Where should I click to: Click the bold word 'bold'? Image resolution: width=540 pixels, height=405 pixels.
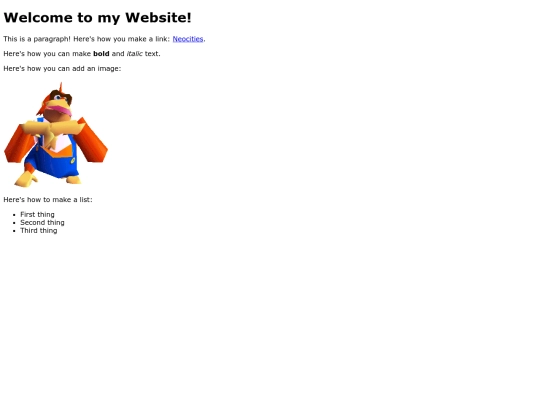pyautogui.click(x=101, y=54)
